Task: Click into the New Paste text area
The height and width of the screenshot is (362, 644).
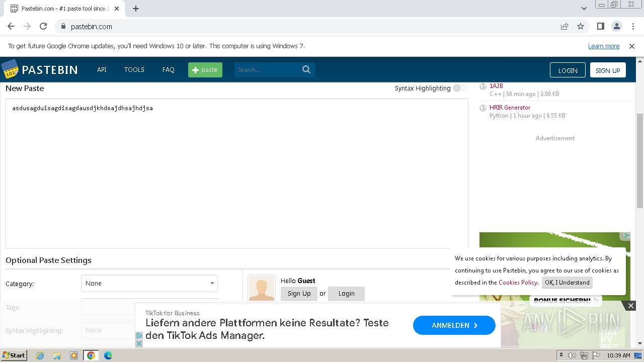Action: pyautogui.click(x=236, y=173)
